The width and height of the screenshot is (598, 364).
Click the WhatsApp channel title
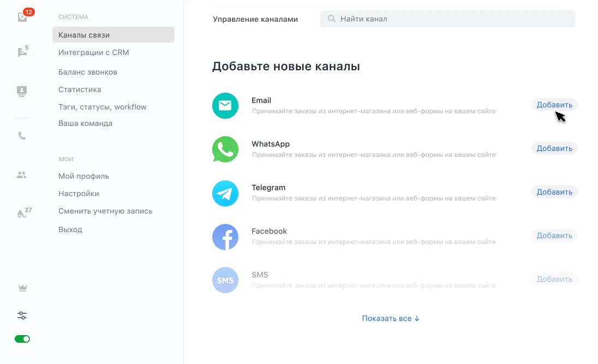271,144
